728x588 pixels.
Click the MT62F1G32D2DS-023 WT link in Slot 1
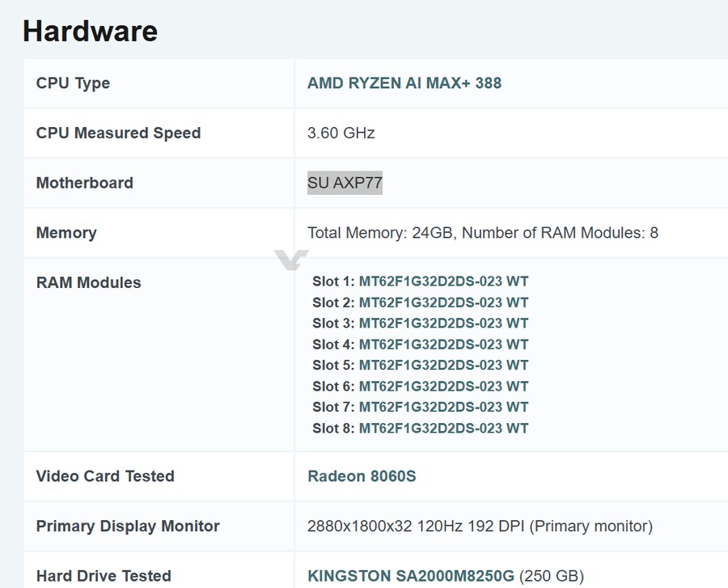[x=445, y=281]
